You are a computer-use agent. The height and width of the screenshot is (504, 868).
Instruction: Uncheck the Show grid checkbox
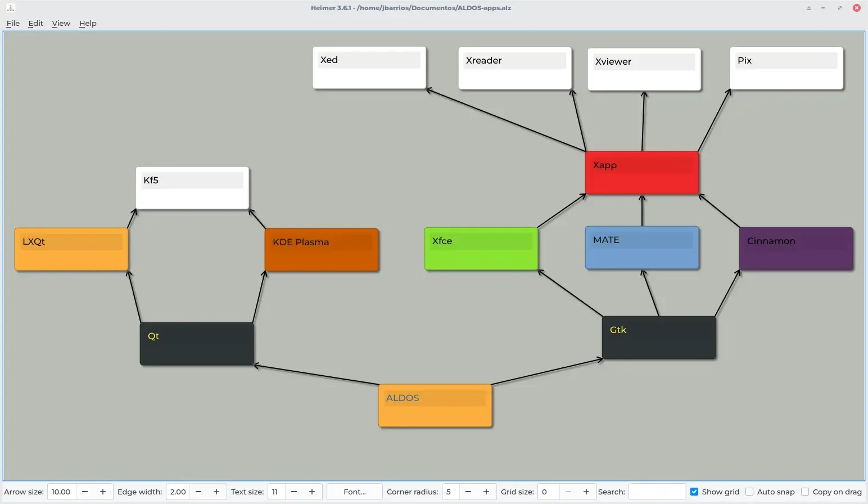(694, 492)
